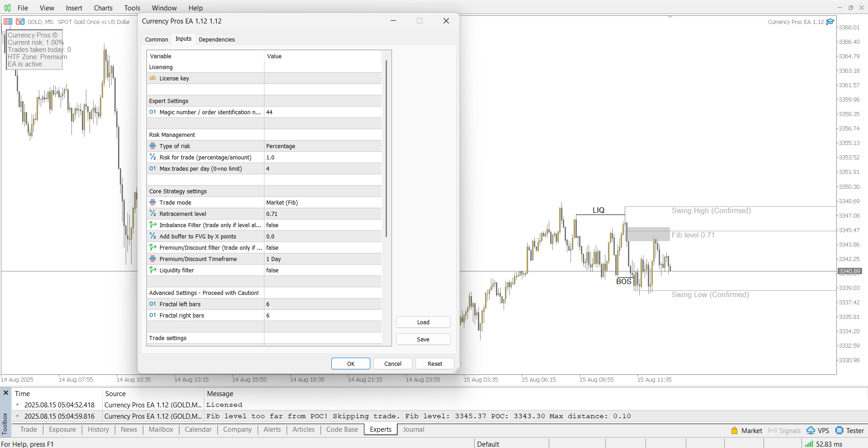The width and height of the screenshot is (868, 448).
Task: Toggle the Premium/Discount filter false value
Action: click(322, 247)
